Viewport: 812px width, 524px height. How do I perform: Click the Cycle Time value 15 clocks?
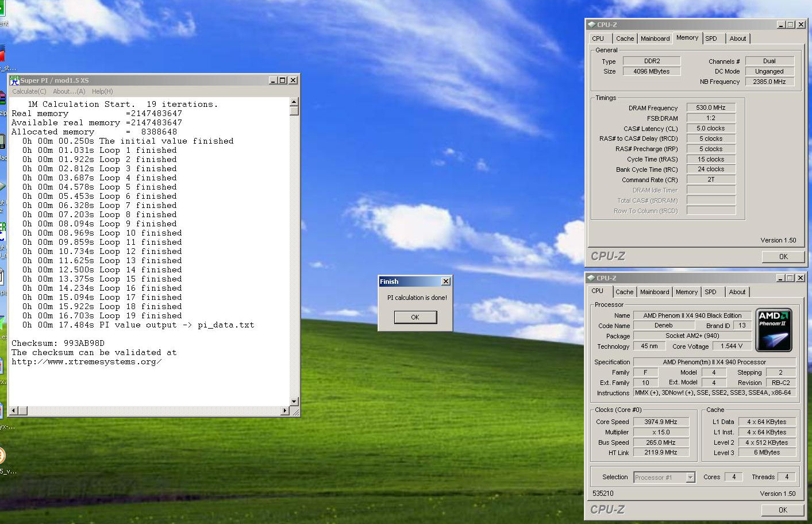coord(711,159)
